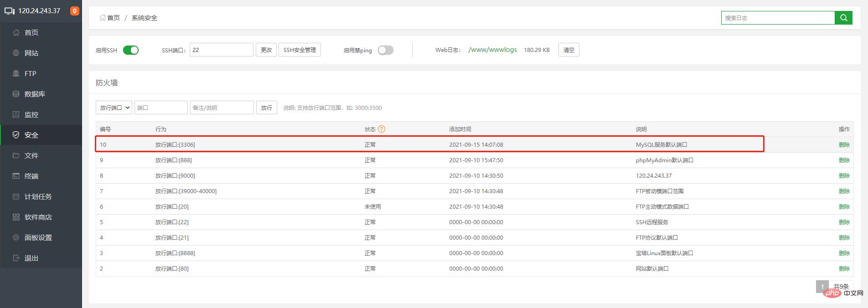Click the 放行 button
This screenshot has width=868, height=308.
point(267,108)
